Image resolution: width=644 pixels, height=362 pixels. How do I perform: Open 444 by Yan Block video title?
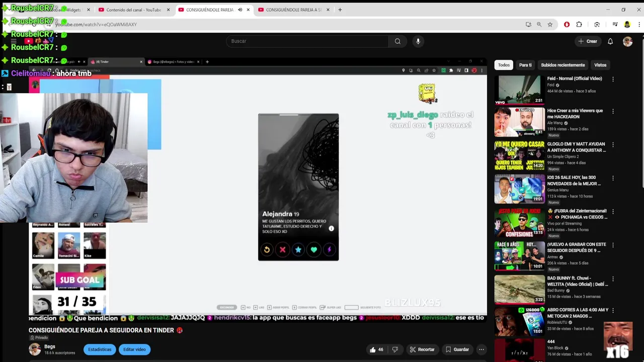[x=551, y=342]
